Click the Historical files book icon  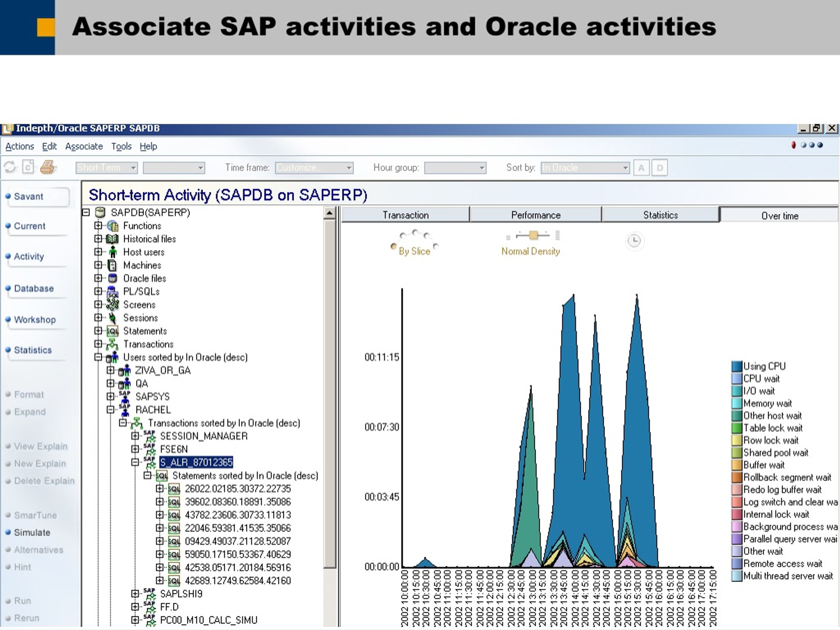(x=113, y=239)
